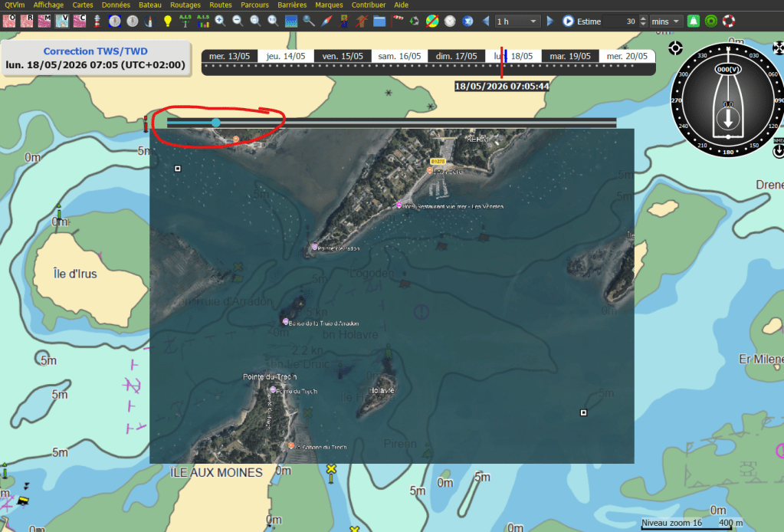Click the crossed-out buoy marker icon
Viewport: 784px width, 532px height.
coord(344,21)
